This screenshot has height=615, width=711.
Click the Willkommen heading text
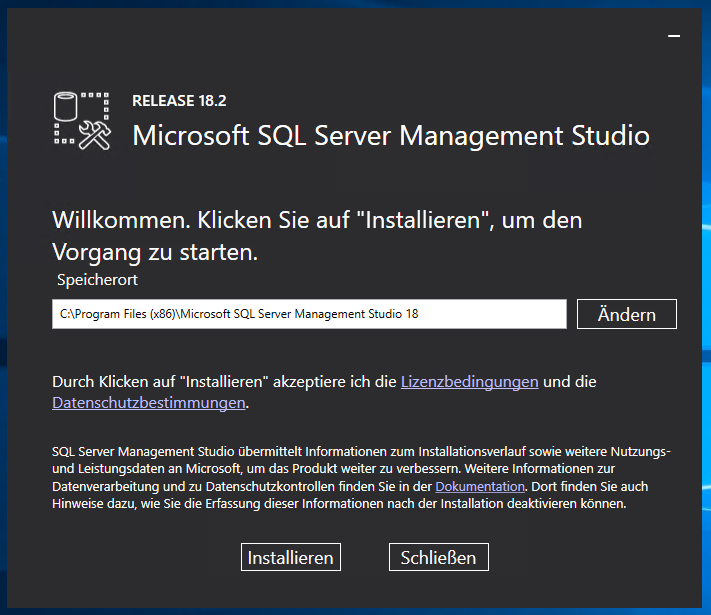tap(317, 236)
